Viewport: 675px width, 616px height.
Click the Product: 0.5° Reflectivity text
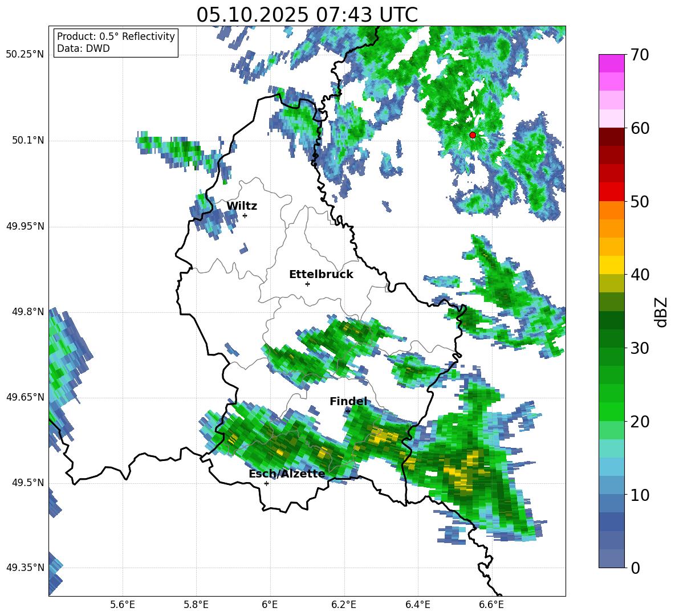pyautogui.click(x=116, y=36)
